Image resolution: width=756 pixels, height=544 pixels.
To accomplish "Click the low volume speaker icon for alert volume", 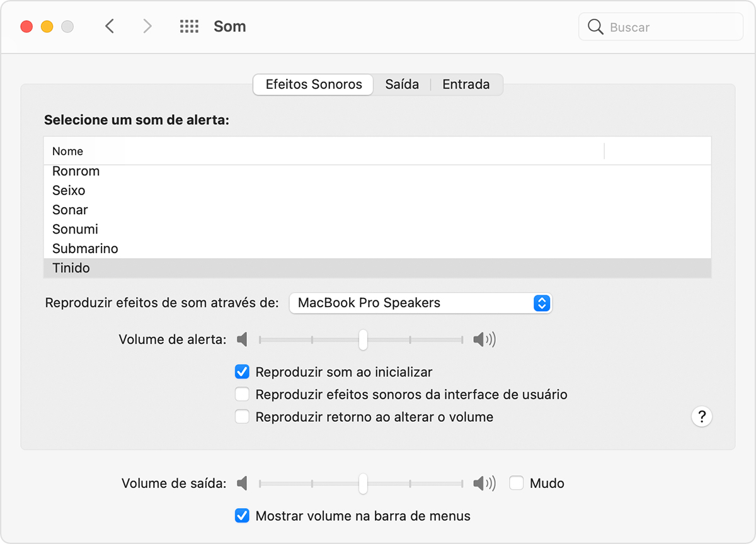I will point(243,340).
